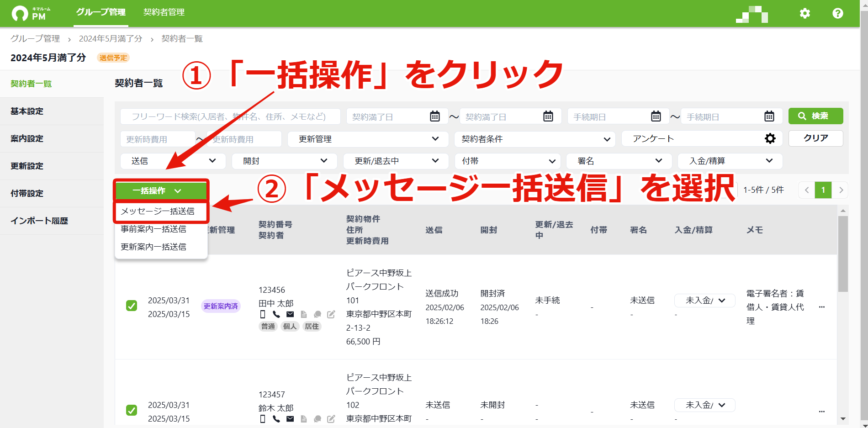Click the building logo icon in header
The width and height of the screenshot is (868, 428).
point(752,14)
